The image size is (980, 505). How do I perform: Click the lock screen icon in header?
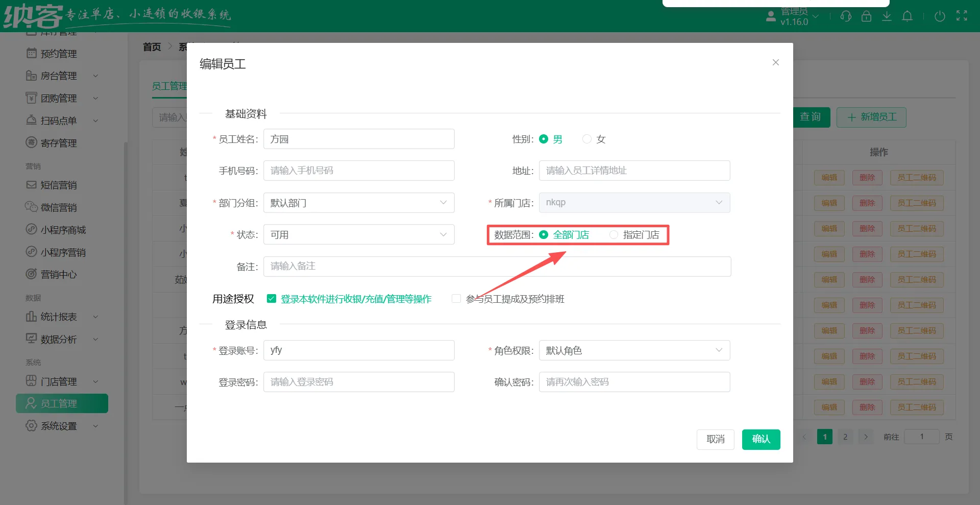coord(866,16)
